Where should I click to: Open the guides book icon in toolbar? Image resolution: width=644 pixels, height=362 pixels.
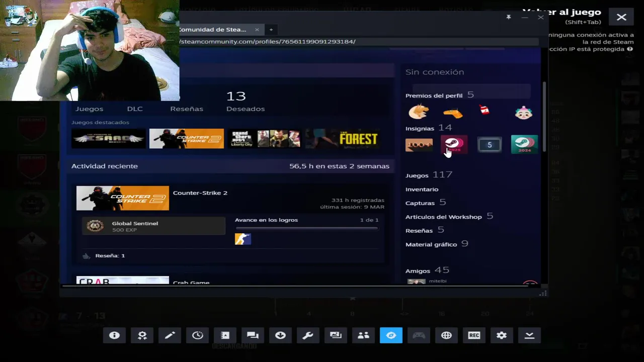click(225, 335)
